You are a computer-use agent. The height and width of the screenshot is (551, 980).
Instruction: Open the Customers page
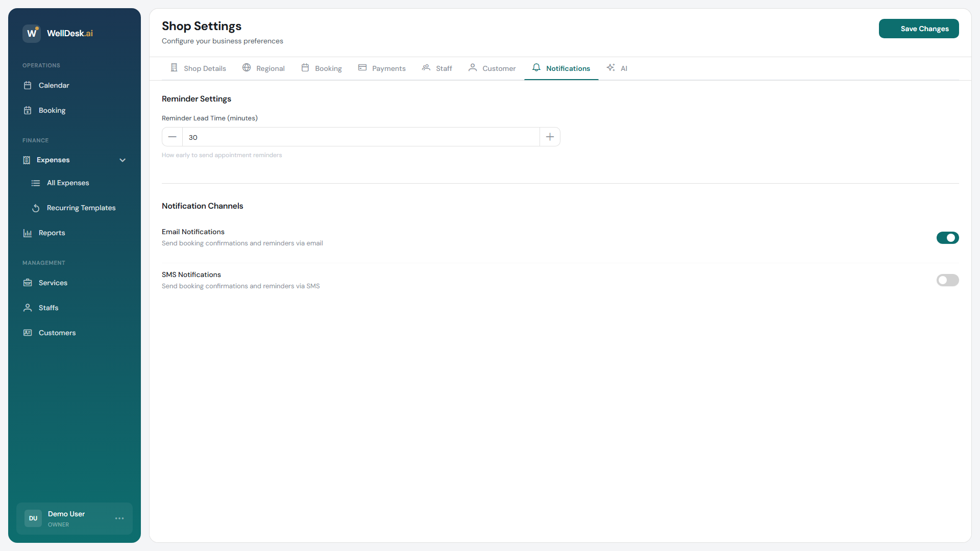(57, 333)
